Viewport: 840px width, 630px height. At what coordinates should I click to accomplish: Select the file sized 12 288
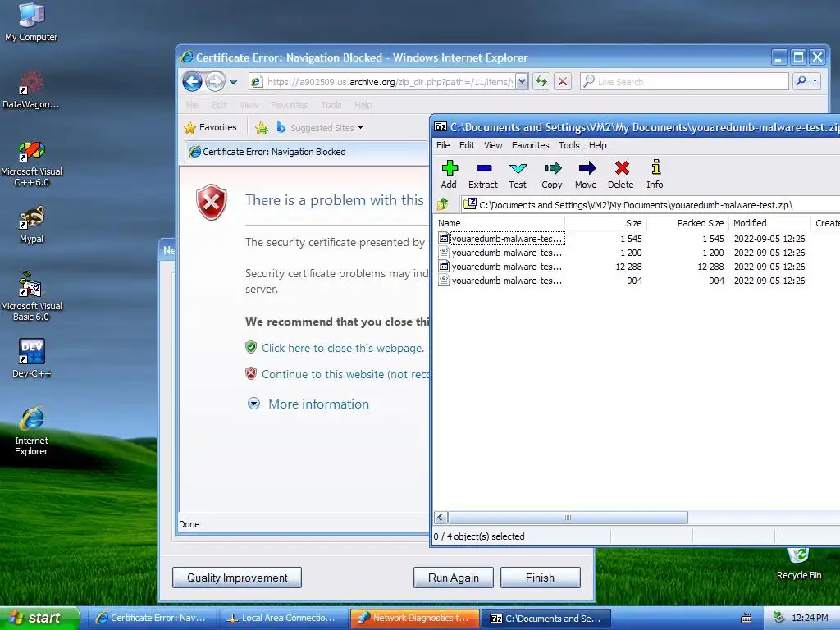click(x=500, y=267)
